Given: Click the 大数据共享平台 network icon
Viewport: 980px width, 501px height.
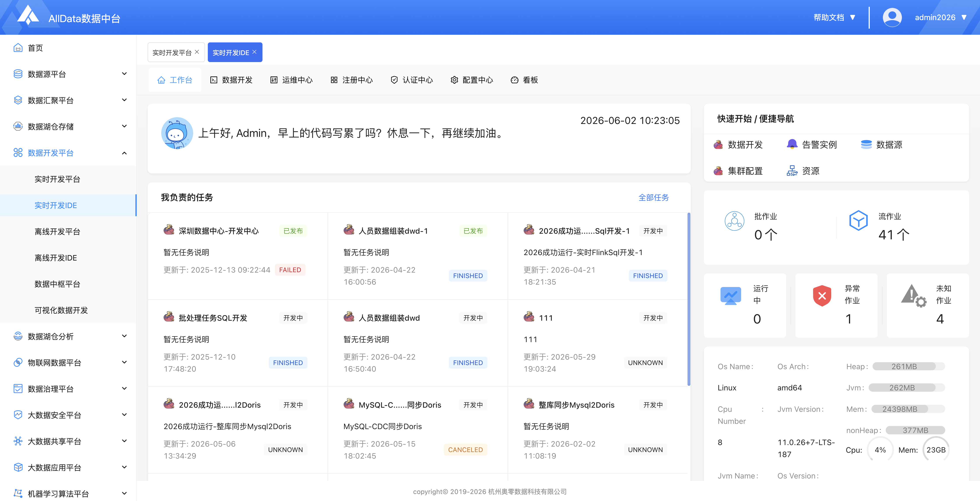Looking at the screenshot, I should coord(18,441).
